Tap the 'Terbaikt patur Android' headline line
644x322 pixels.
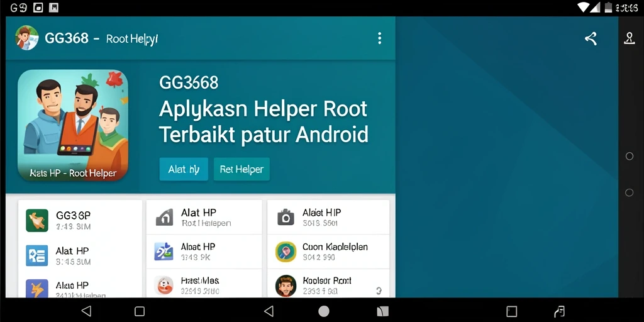[x=264, y=135]
